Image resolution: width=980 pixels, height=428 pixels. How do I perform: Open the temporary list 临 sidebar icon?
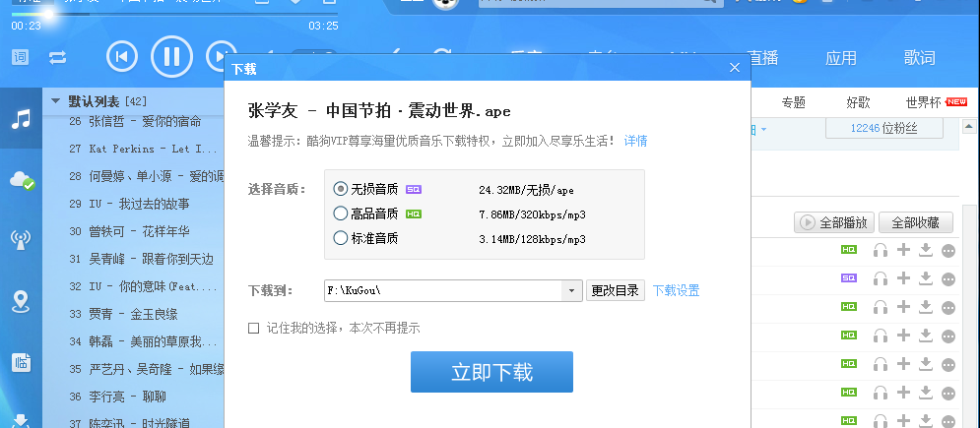coord(22,362)
